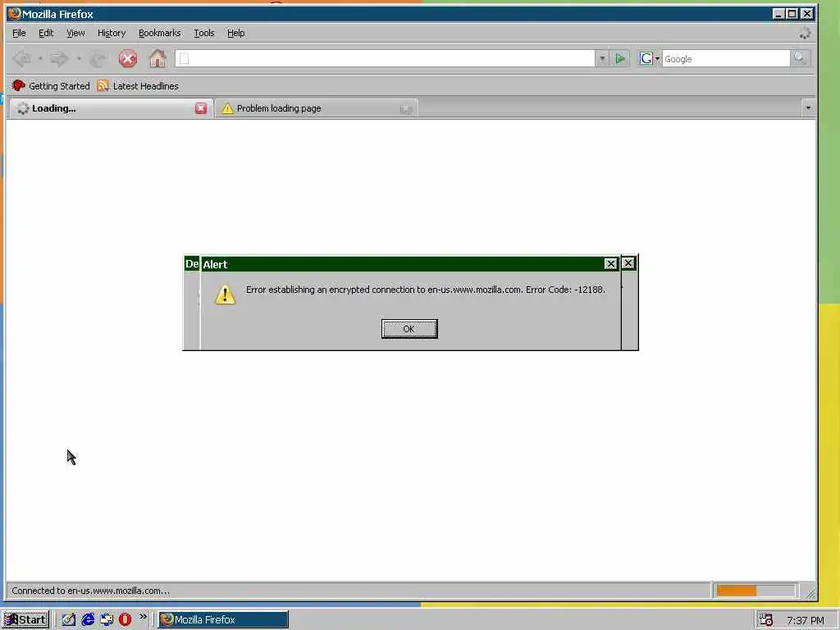Expand quick launch overflow chevron

click(143, 617)
